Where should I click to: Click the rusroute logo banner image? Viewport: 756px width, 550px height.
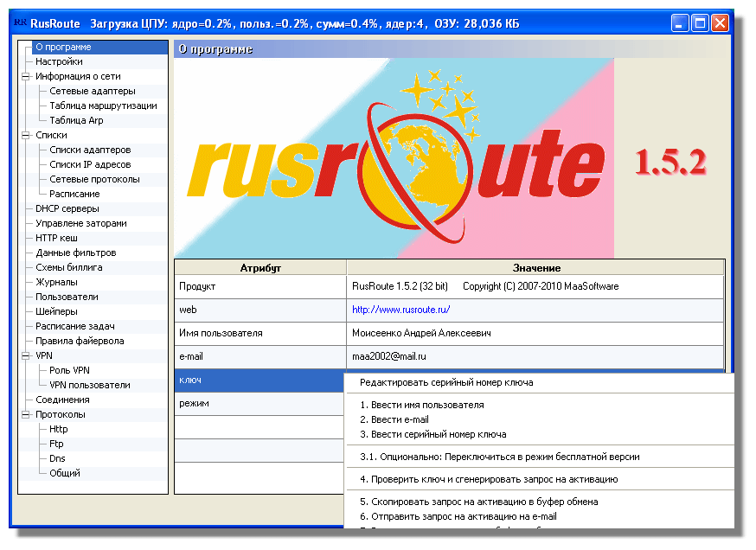coord(394,158)
